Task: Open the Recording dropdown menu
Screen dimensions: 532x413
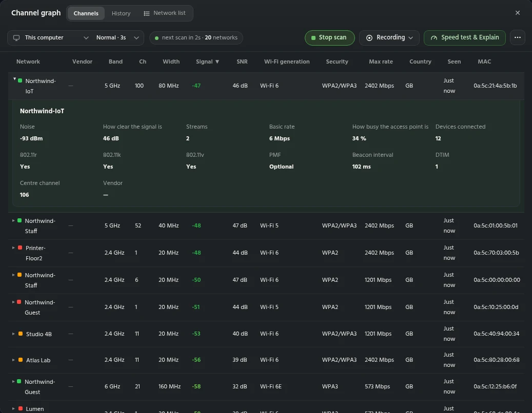Action: 389,37
